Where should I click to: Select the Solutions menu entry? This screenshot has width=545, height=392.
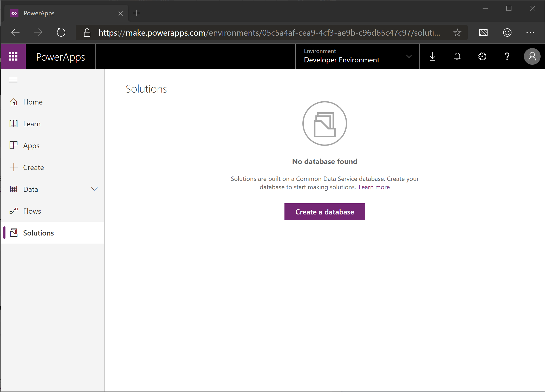[x=38, y=233]
